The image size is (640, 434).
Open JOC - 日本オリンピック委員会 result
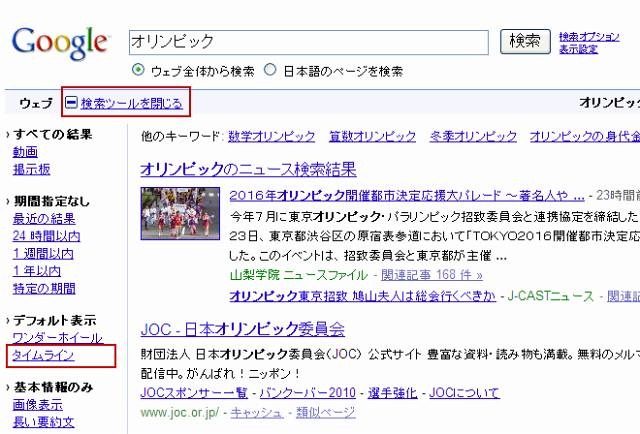242,329
